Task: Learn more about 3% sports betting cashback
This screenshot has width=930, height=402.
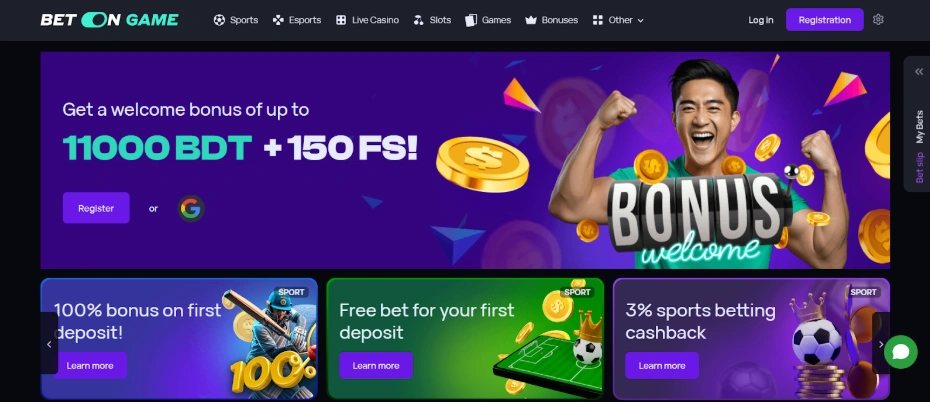Action: click(662, 366)
